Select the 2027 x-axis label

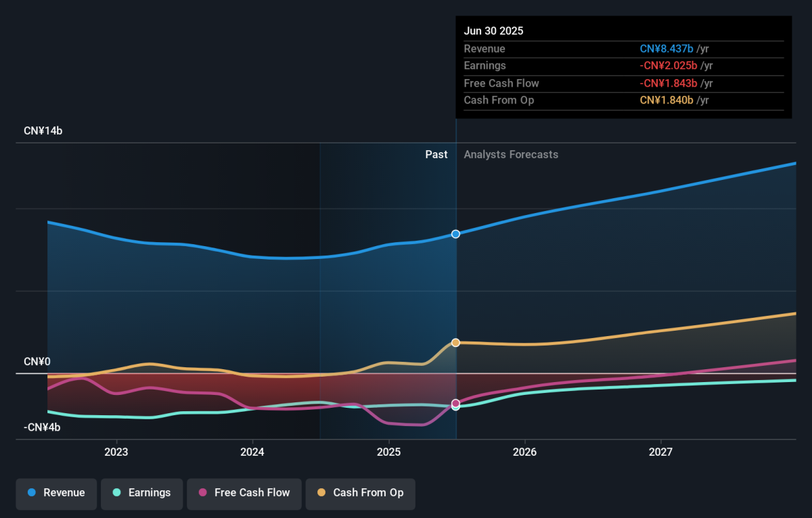(x=660, y=452)
